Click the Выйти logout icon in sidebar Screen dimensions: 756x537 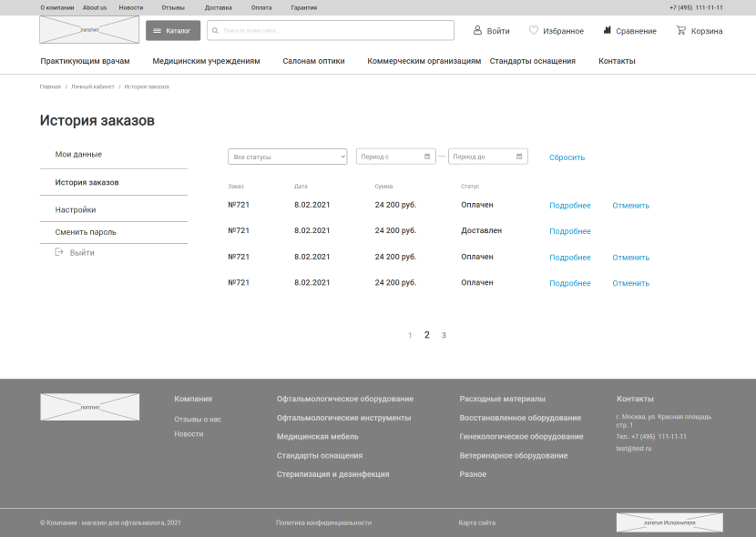coord(59,252)
